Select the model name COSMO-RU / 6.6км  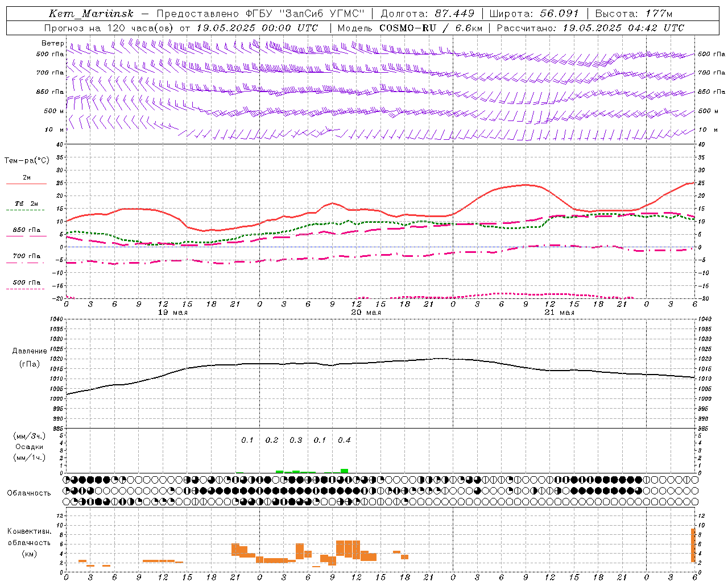click(x=431, y=28)
